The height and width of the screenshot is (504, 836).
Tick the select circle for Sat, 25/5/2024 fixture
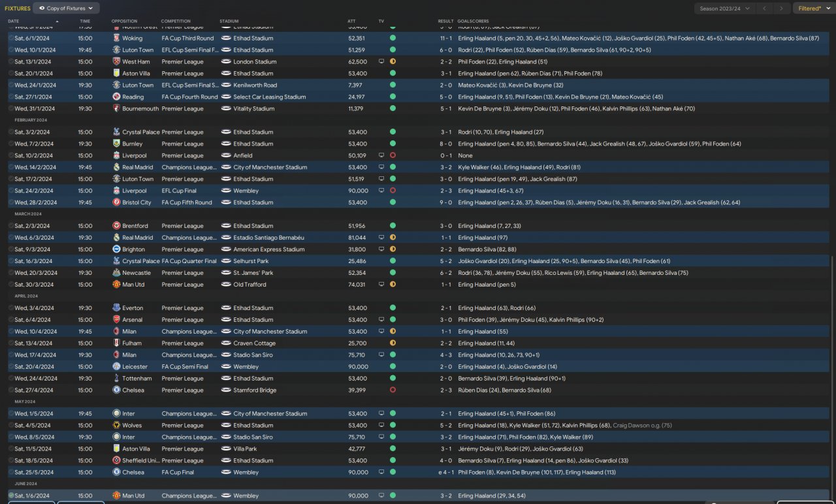point(11,473)
